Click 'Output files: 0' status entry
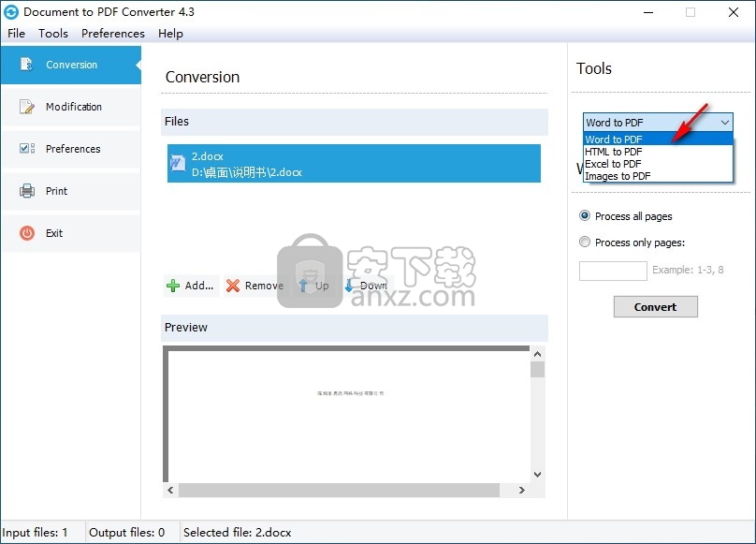Viewport: 756px width, 544px height. pyautogui.click(x=127, y=533)
